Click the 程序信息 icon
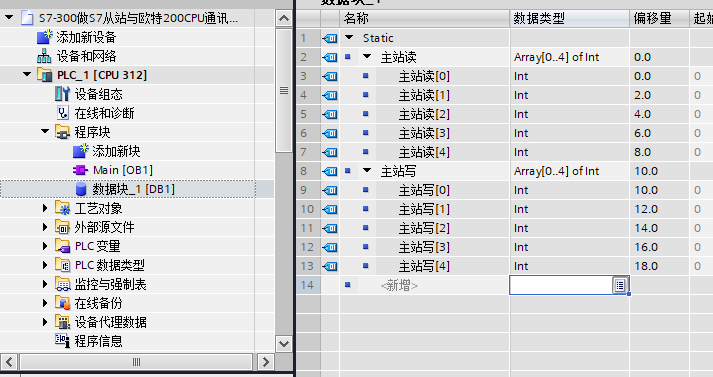The width and height of the screenshot is (713, 377). click(62, 341)
